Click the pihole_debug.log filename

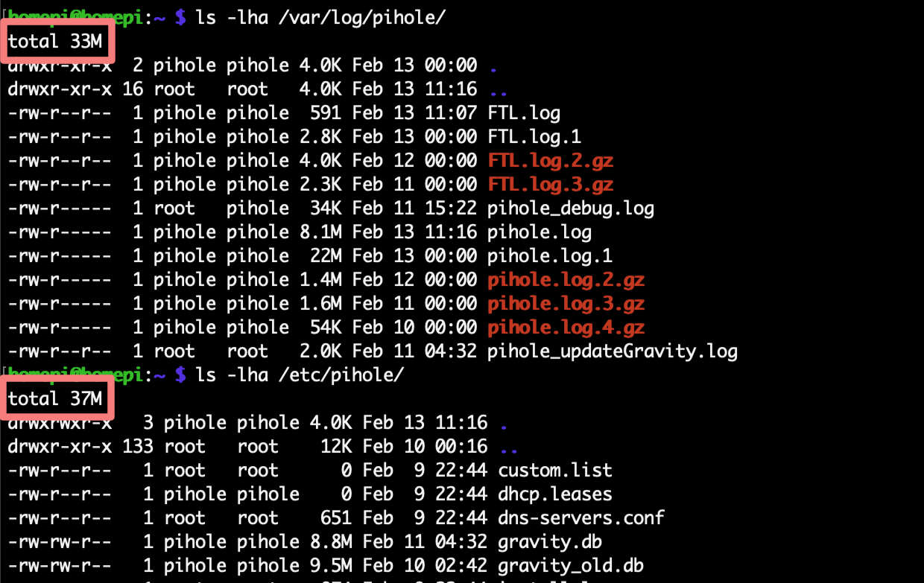pos(571,208)
